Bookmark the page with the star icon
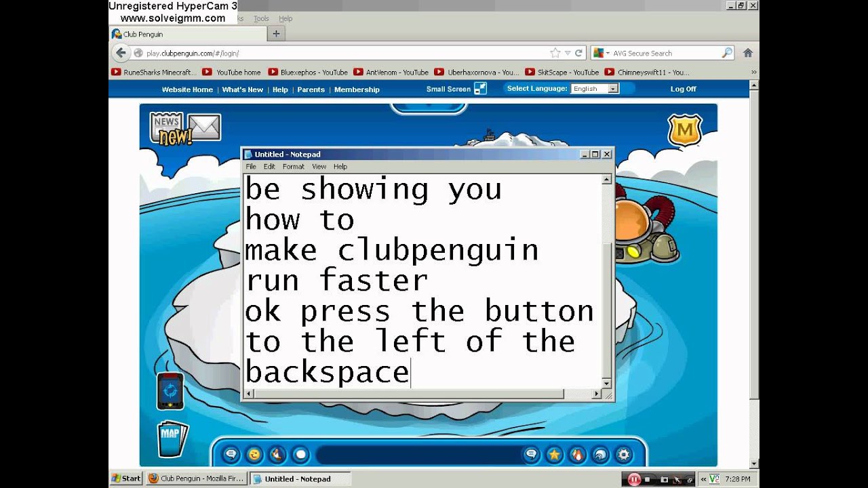This screenshot has width=868, height=488. [x=555, y=53]
